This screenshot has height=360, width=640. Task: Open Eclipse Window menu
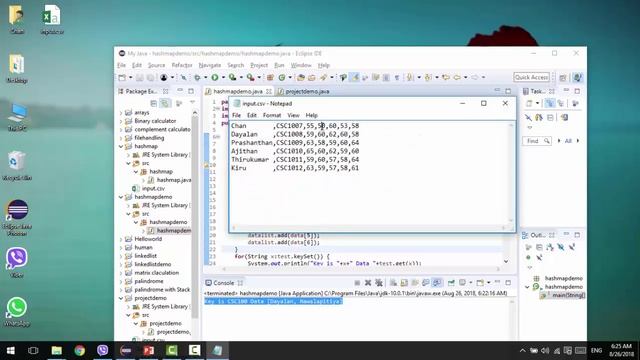coord(301,65)
